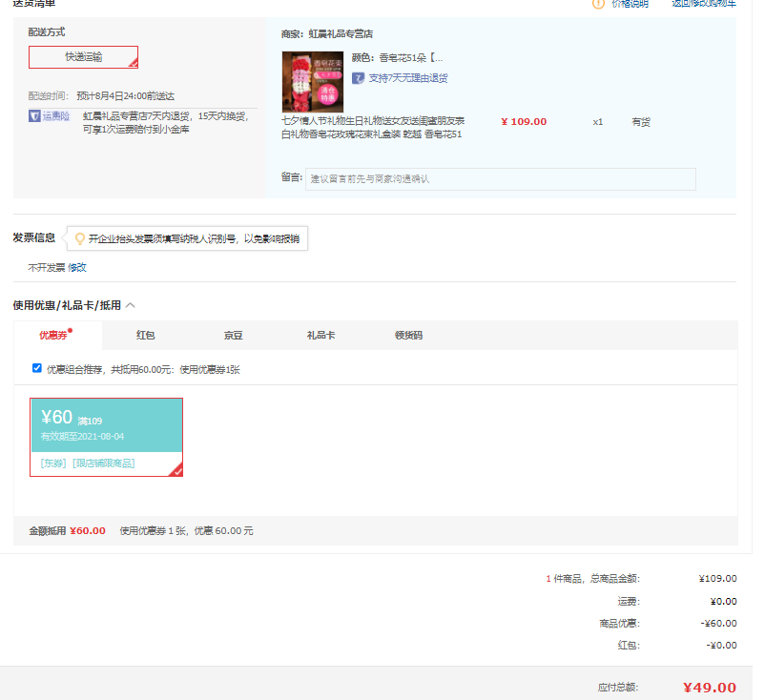This screenshot has height=700, width=765.
Task: Collapse the 使用优惠/礼品卡/抵用 section
Action: [131, 305]
